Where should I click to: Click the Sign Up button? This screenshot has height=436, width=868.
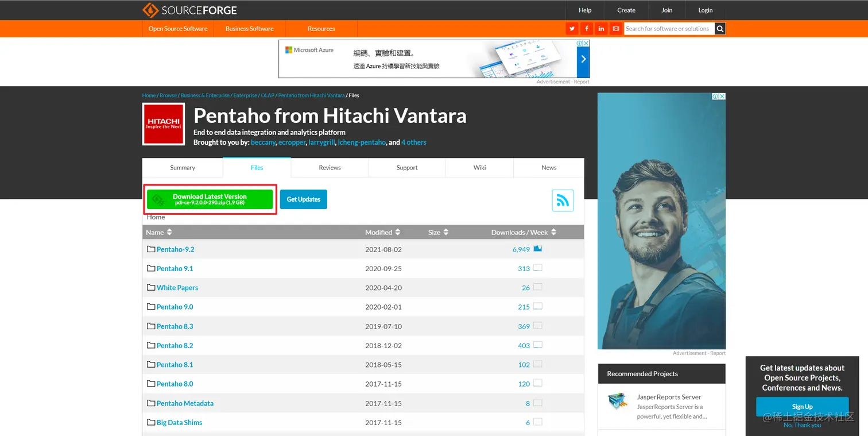(802, 407)
